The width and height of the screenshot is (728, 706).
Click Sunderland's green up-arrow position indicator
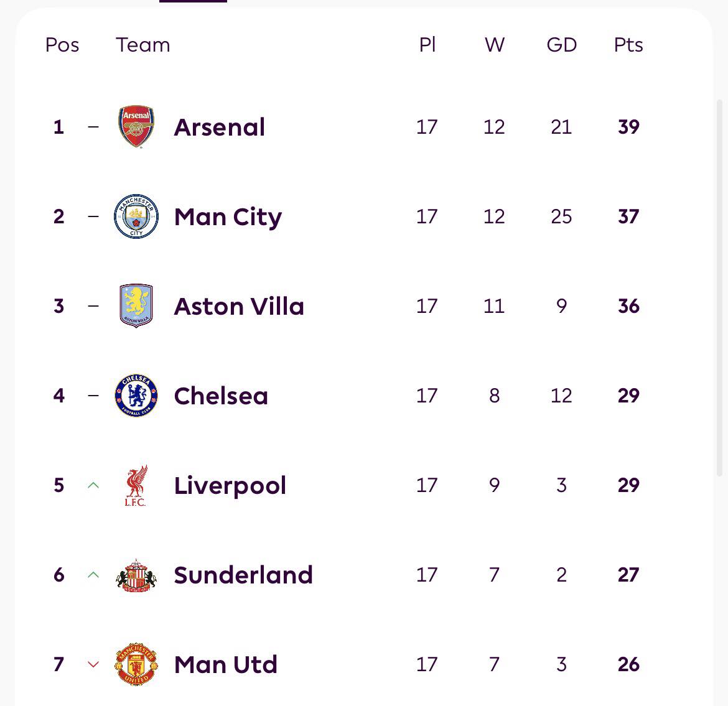tap(93, 575)
